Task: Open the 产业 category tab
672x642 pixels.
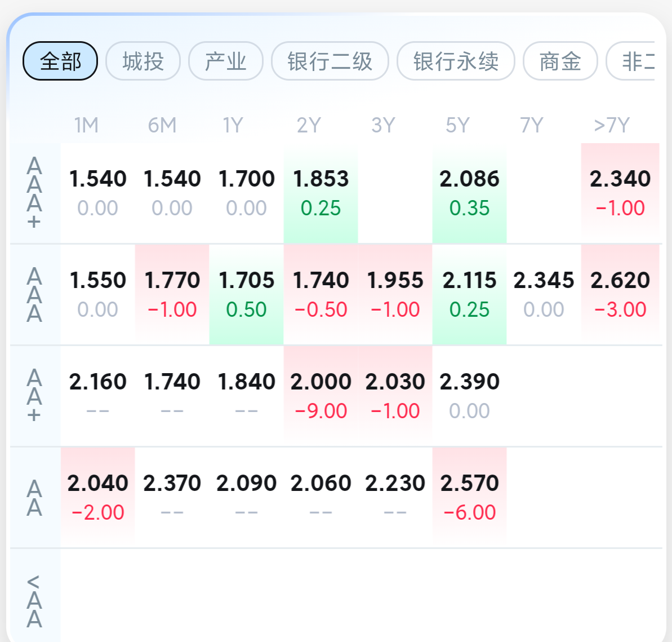Action: click(225, 61)
